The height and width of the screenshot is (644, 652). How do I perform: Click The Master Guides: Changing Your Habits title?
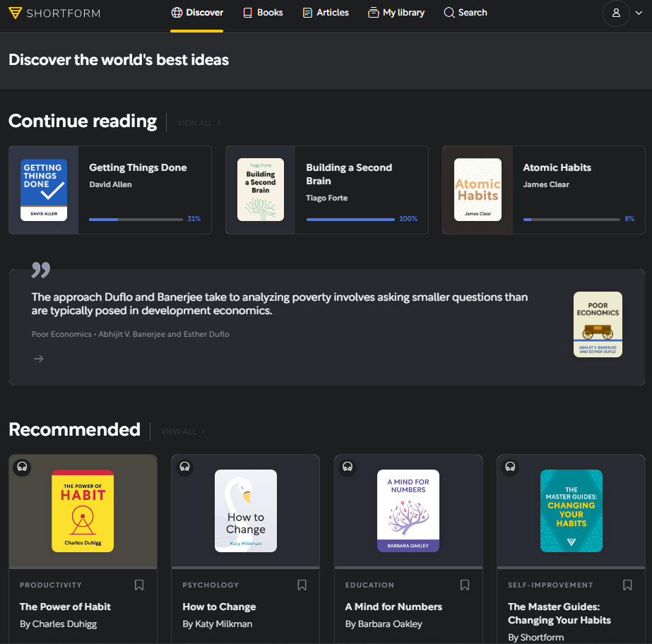coord(559,614)
